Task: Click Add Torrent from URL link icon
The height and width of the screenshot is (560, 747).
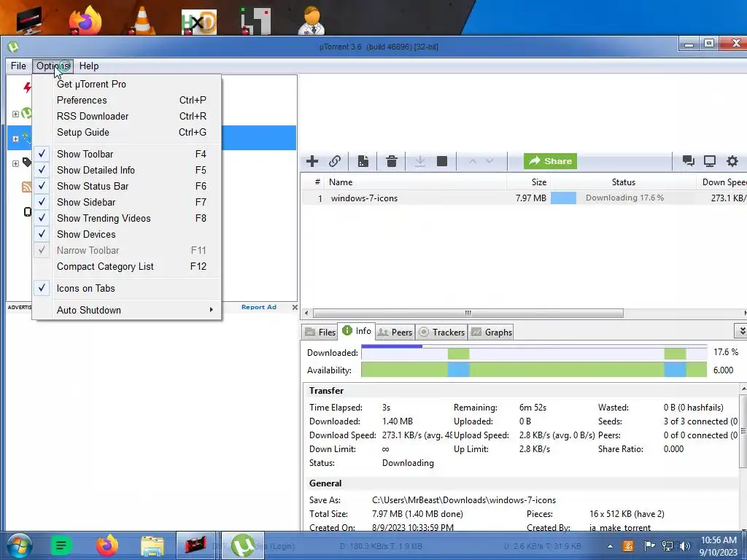Action: click(x=335, y=161)
